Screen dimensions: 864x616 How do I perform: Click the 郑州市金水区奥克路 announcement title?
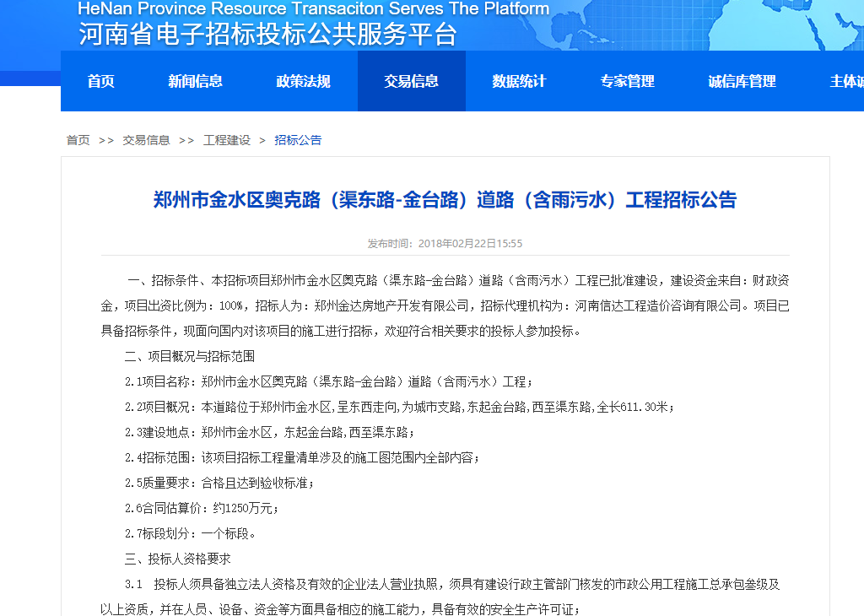point(445,200)
